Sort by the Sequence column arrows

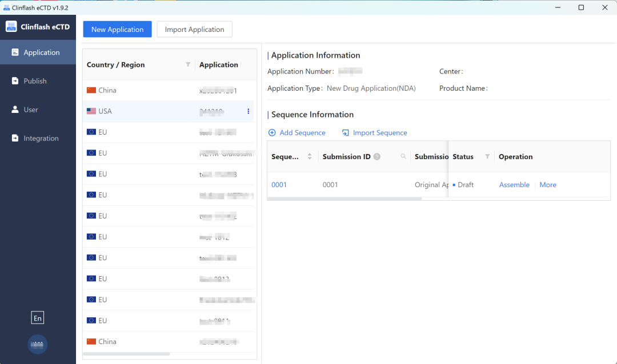click(x=310, y=156)
